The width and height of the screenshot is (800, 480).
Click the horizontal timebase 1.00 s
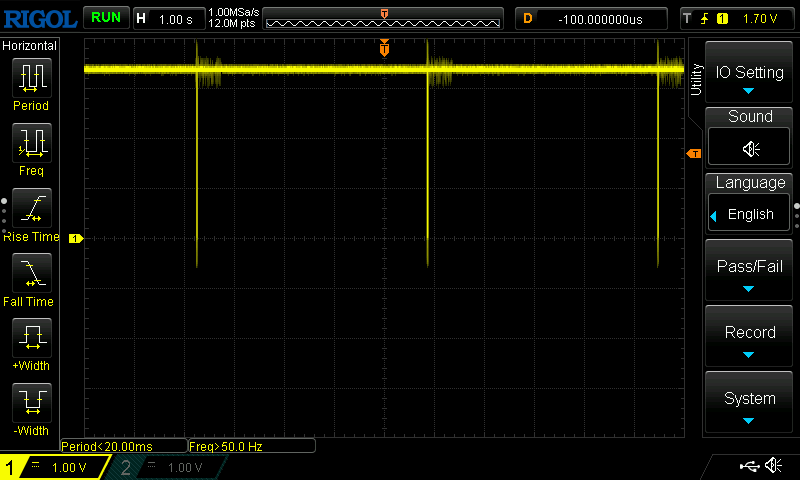(x=176, y=19)
